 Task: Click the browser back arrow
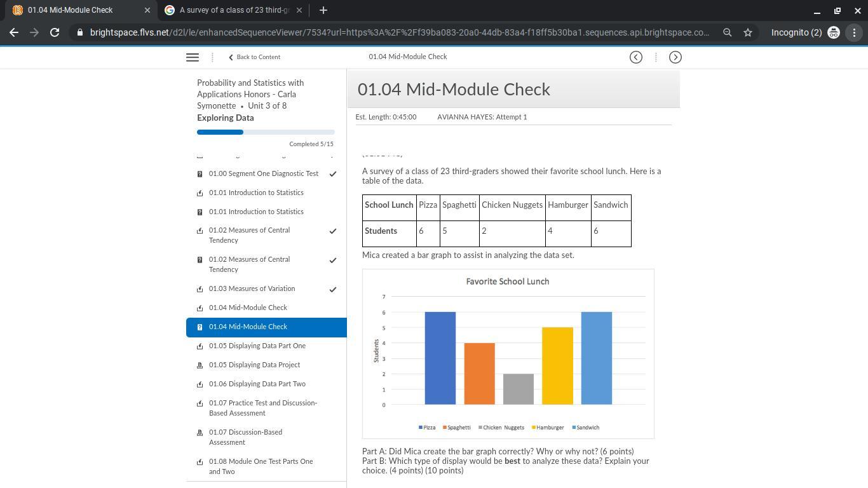[14, 32]
